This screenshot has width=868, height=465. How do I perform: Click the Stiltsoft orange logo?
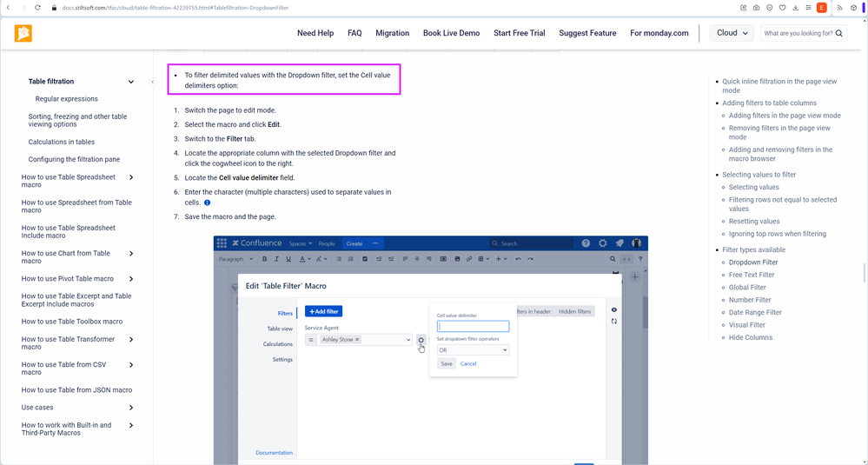pos(23,33)
